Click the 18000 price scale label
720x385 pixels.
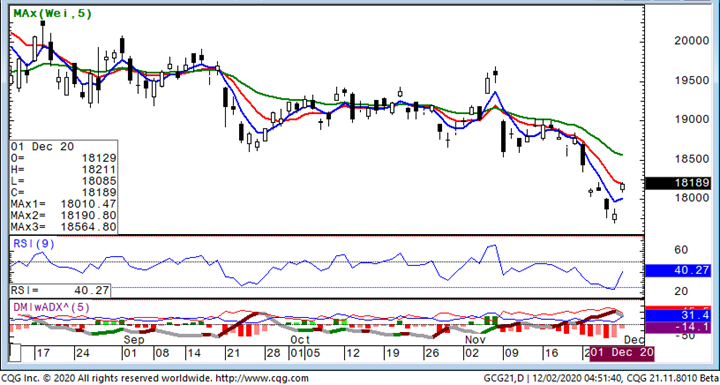click(x=692, y=198)
